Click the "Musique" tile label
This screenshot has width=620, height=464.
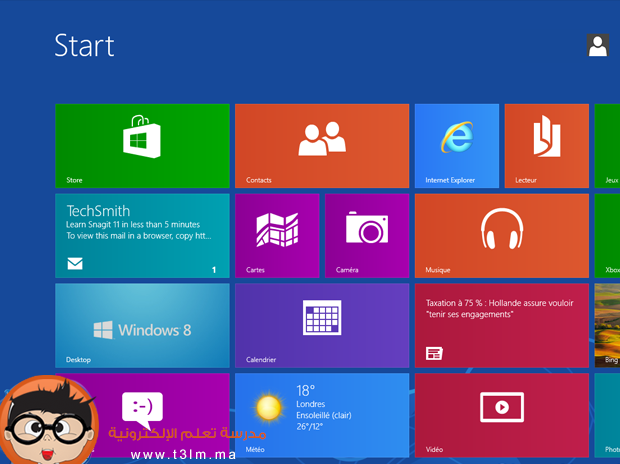(x=438, y=270)
